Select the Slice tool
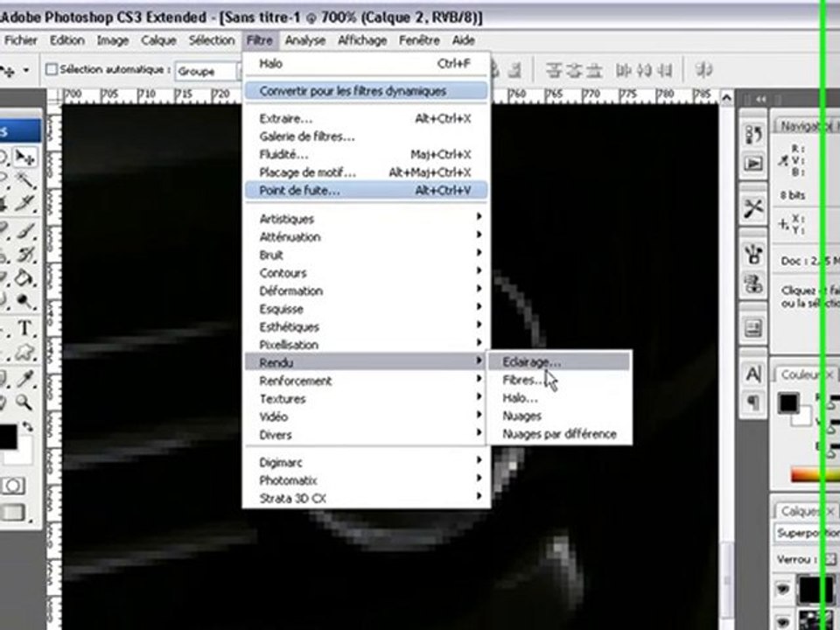Screen dimensions: 840x630 pyautogui.click(x=24, y=203)
